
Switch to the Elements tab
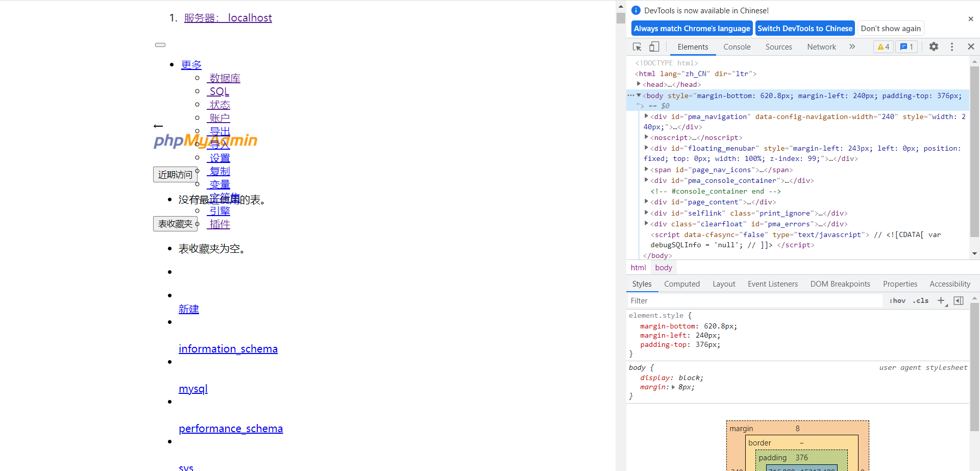[693, 46]
